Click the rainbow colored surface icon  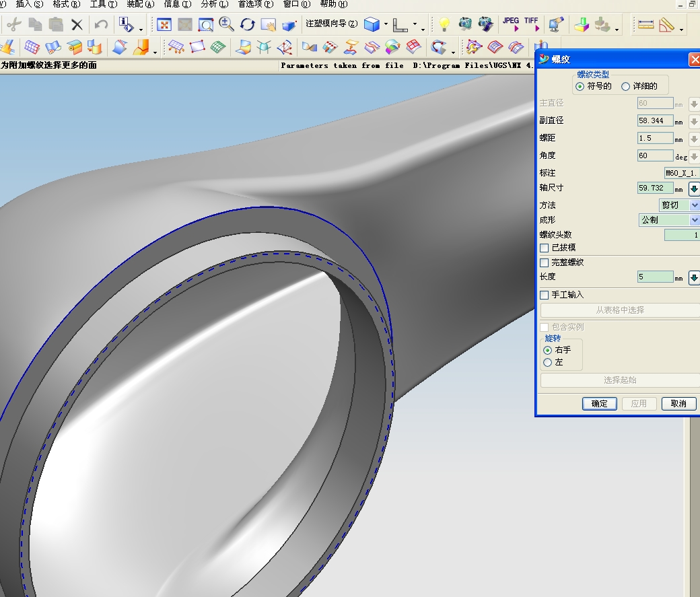click(x=392, y=47)
